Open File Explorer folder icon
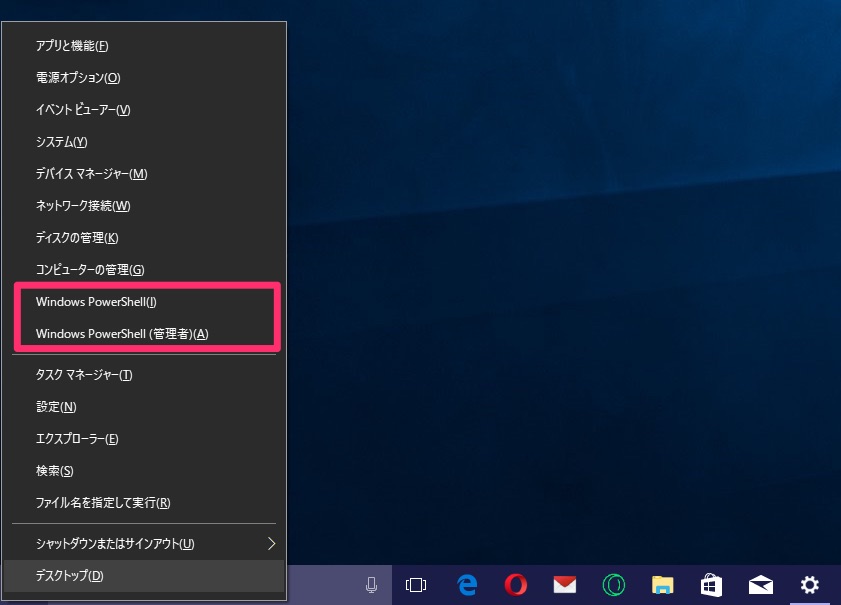Image resolution: width=841 pixels, height=605 pixels. [663, 585]
